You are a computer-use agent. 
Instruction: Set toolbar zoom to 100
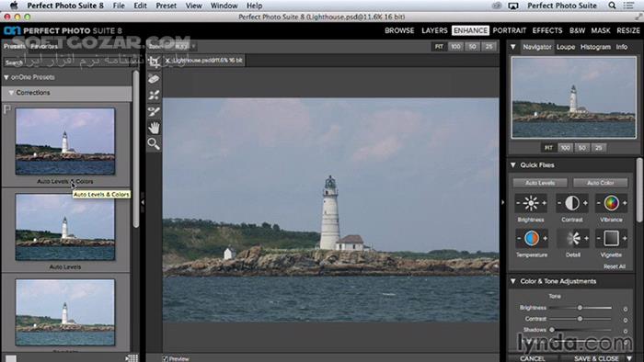(x=456, y=47)
